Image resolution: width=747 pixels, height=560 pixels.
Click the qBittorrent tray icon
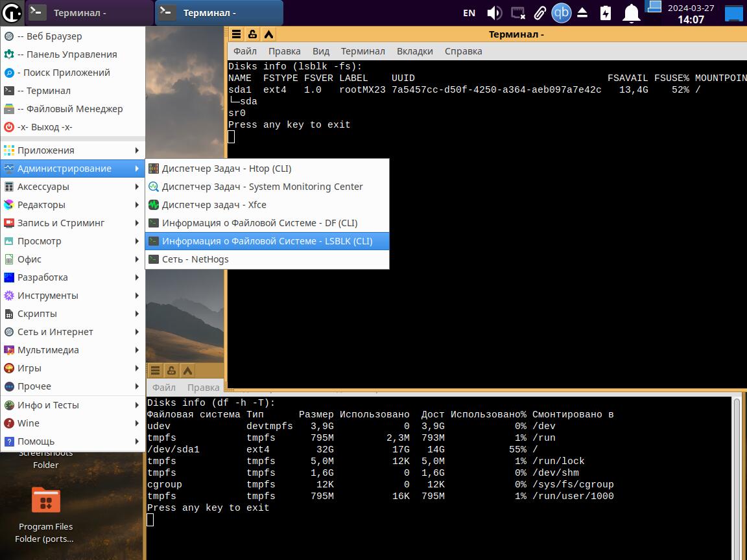click(561, 13)
